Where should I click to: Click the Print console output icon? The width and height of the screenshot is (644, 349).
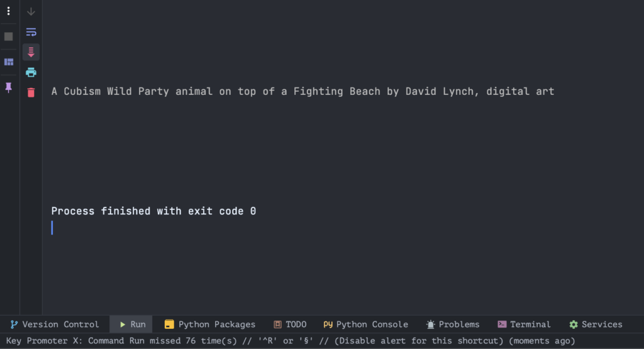coord(31,72)
